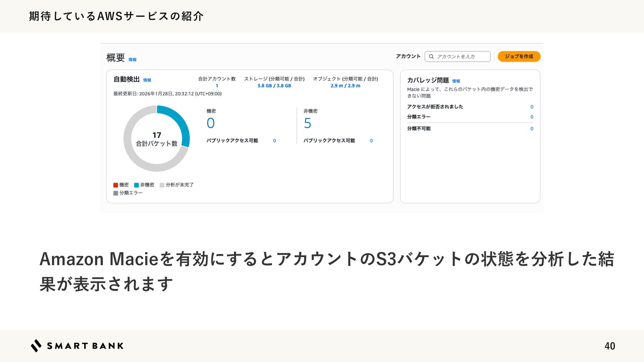
Task: Click the 機密 bucket count 0
Action: (211, 123)
